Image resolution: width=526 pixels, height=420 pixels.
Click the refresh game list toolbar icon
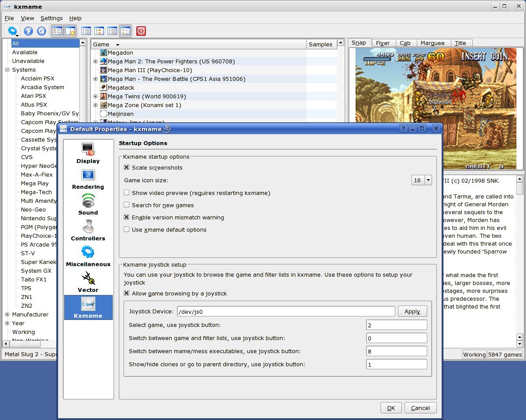coord(42,31)
